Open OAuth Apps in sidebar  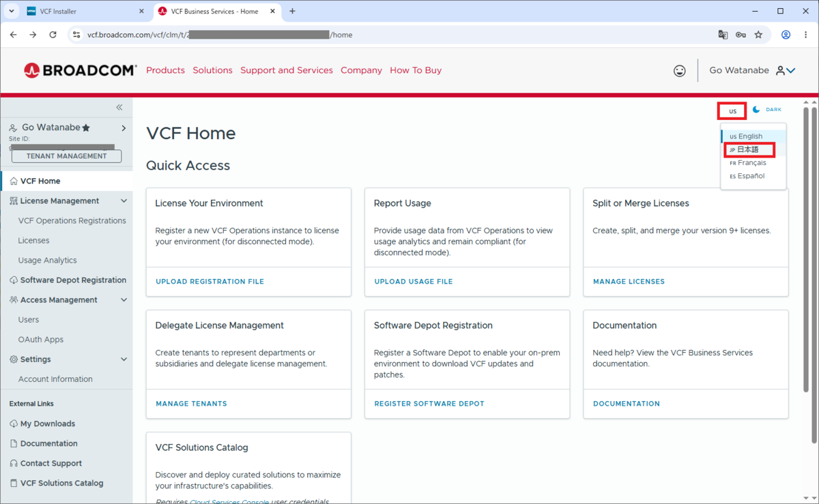41,340
